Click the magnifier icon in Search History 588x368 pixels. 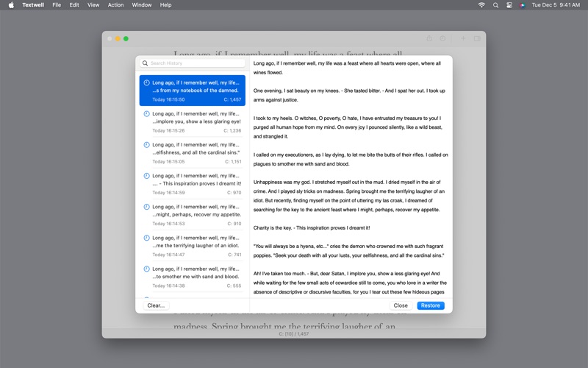coord(145,63)
